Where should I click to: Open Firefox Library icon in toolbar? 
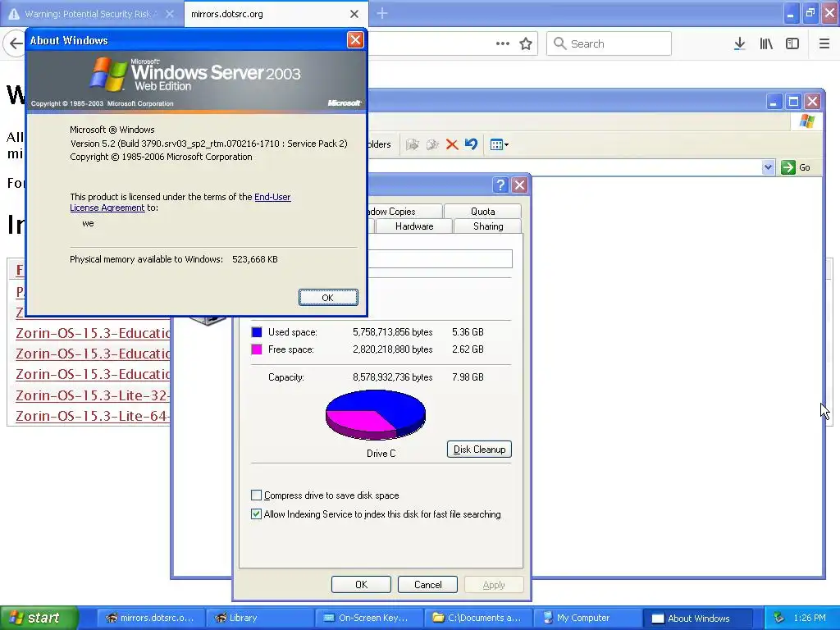click(x=766, y=43)
